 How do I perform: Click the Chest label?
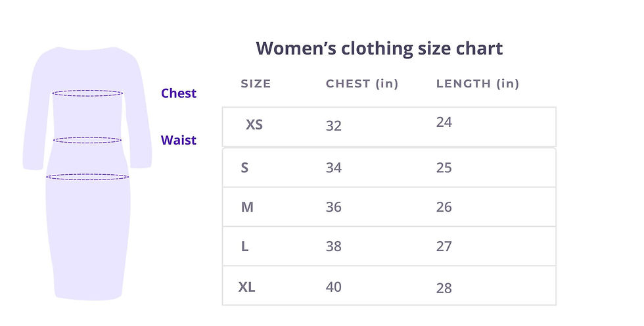[x=179, y=93]
